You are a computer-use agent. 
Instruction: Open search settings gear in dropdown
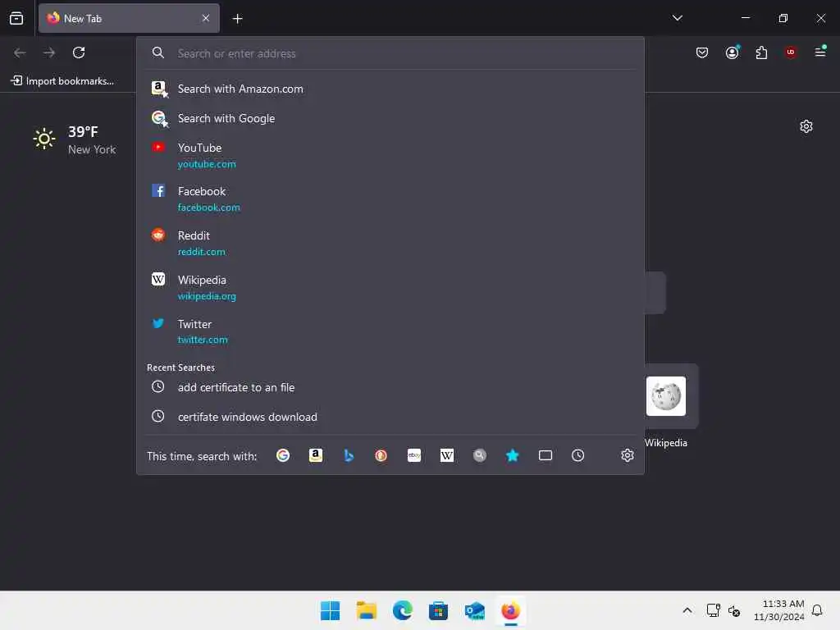point(628,455)
